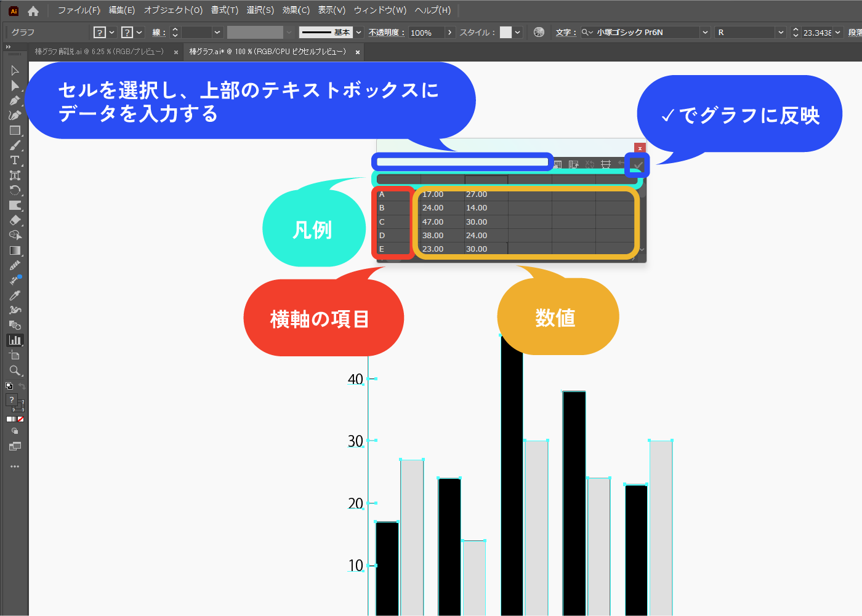Image resolution: width=862 pixels, height=616 pixels.
Task: Open the 基本 brush definition dropdown
Action: (359, 32)
